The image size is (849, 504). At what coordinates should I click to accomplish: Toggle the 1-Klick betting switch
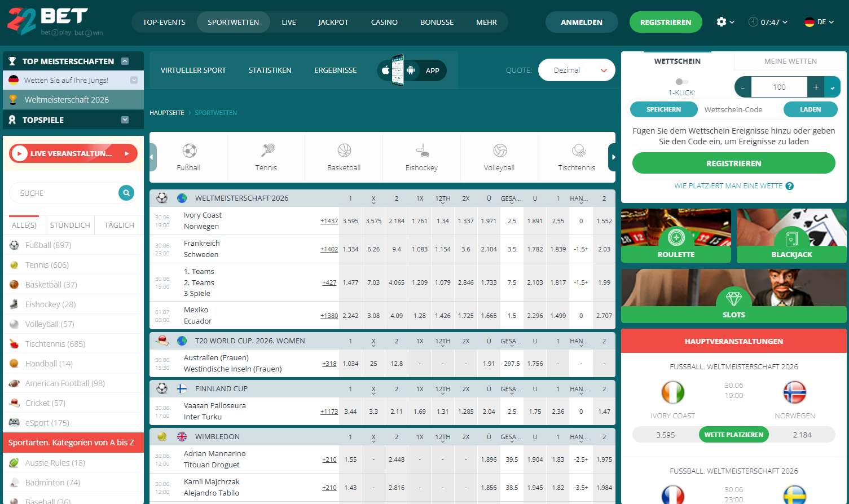pyautogui.click(x=681, y=82)
